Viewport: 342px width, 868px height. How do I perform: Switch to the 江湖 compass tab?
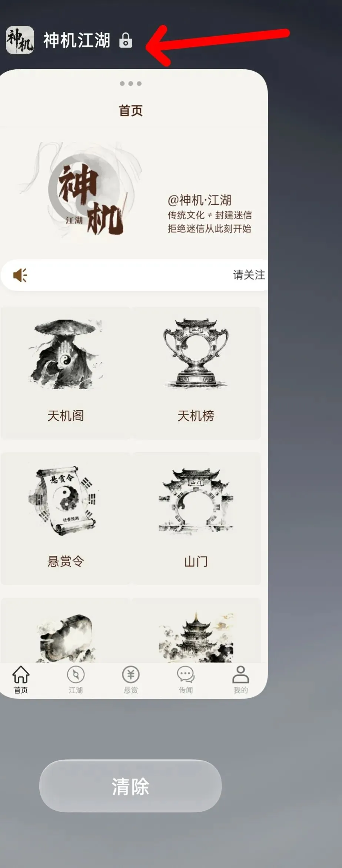(76, 680)
